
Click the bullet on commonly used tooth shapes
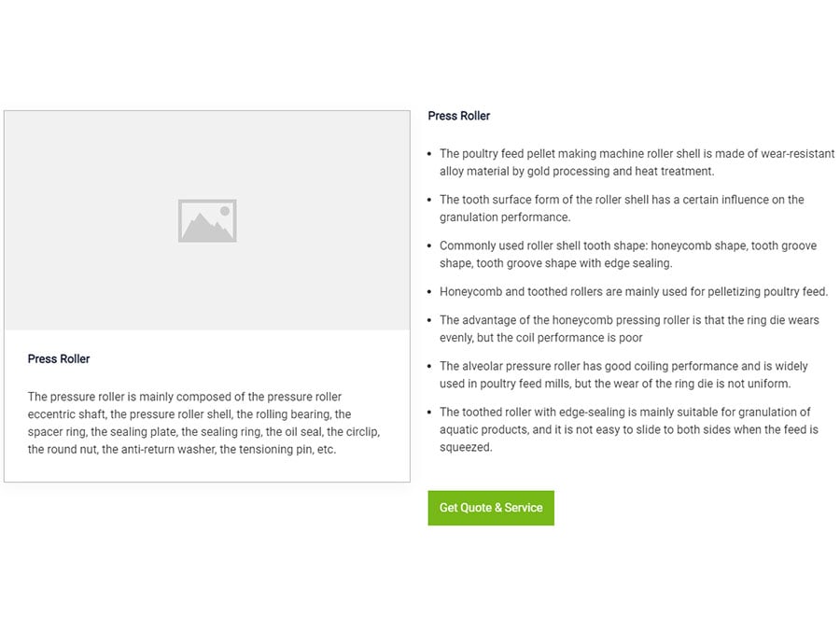(x=627, y=254)
